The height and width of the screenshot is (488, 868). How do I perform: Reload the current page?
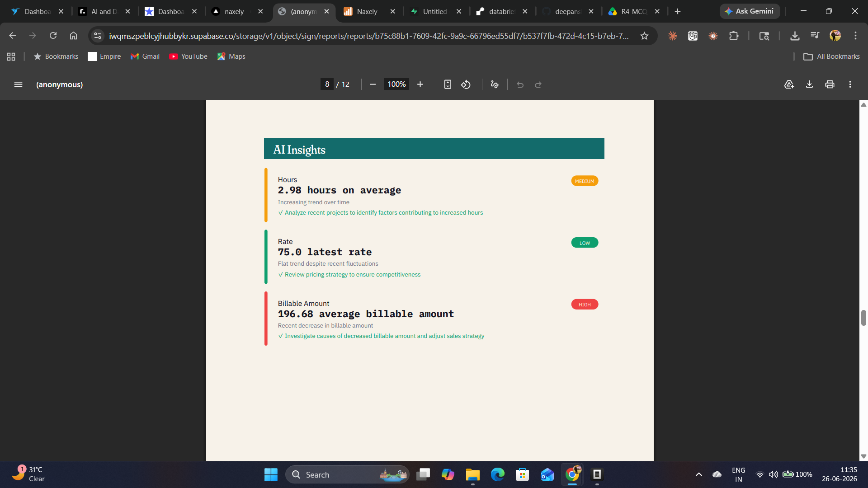point(53,36)
